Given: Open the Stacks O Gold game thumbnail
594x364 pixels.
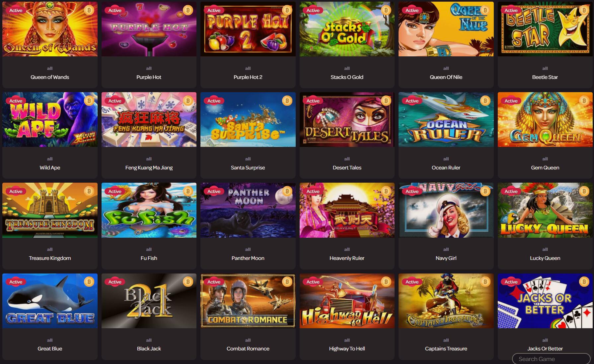Looking at the screenshot, I should [347, 29].
